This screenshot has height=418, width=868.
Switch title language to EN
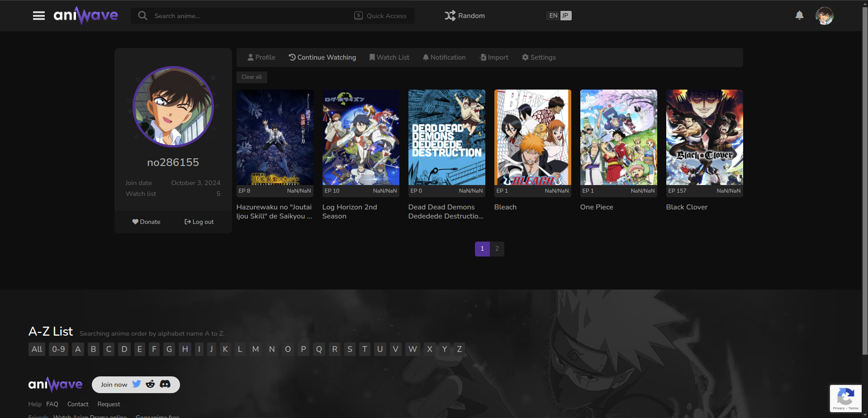(x=553, y=16)
